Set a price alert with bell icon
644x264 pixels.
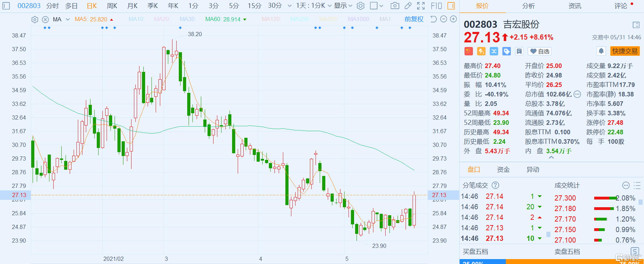coord(601,51)
